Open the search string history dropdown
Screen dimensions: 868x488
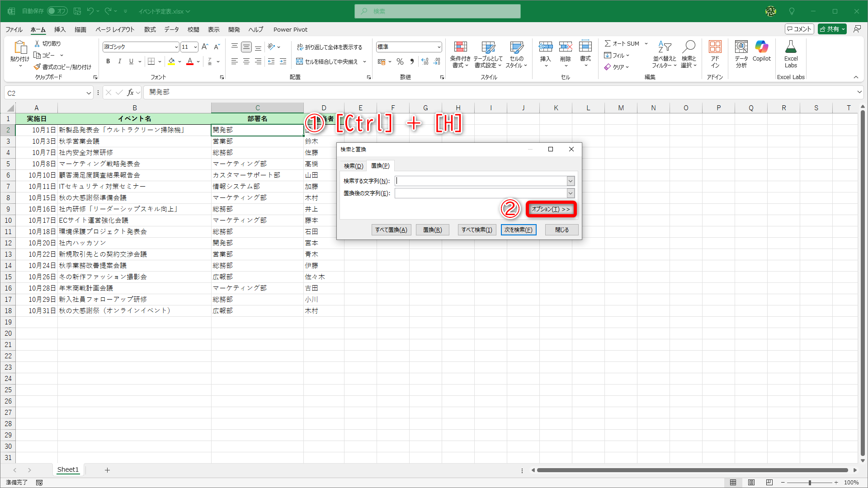[571, 181]
